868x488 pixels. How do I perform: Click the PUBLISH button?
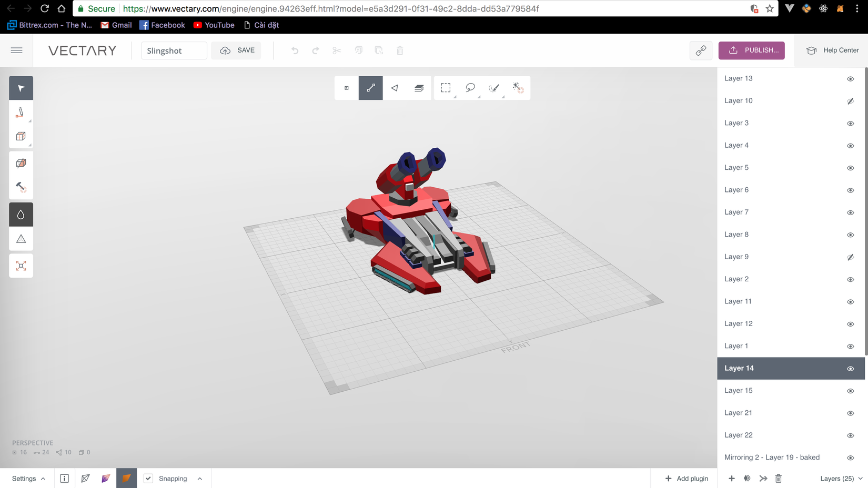click(751, 50)
